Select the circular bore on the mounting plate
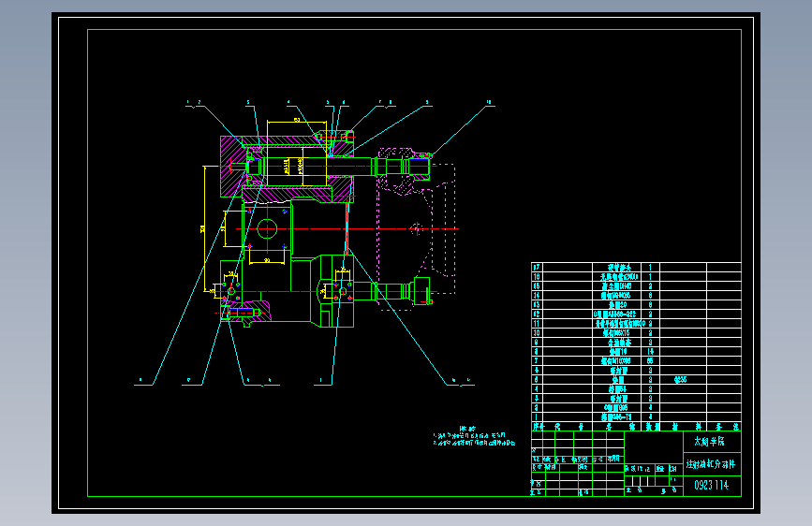Viewport: 812px width, 526px height. (267, 228)
